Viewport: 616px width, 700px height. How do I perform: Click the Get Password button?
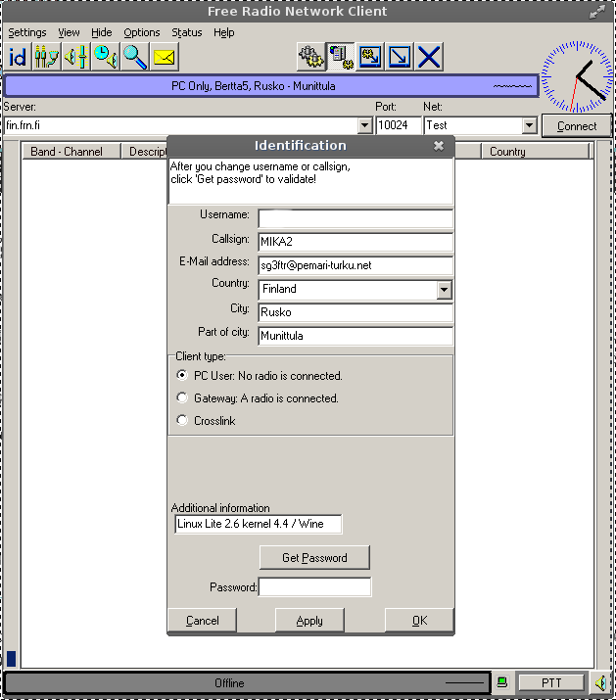314,558
